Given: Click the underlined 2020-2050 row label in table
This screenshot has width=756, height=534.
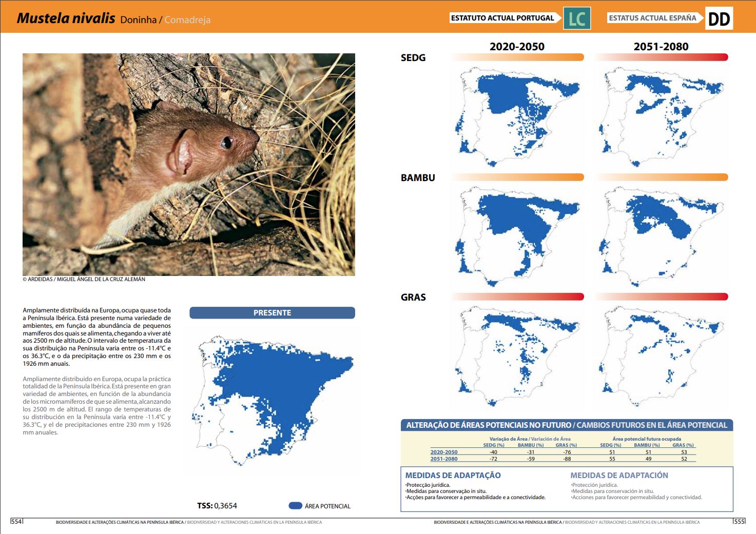Looking at the screenshot, I should point(444,452).
